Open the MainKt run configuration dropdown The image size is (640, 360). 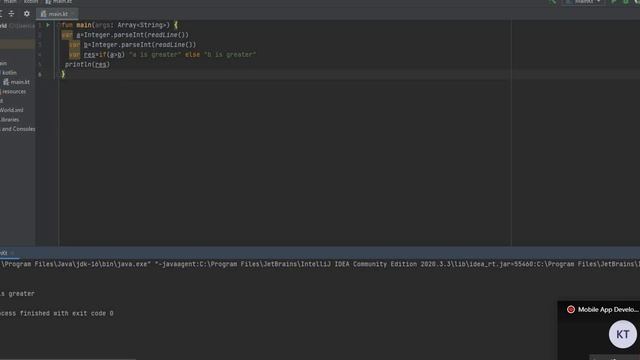(584, 2)
